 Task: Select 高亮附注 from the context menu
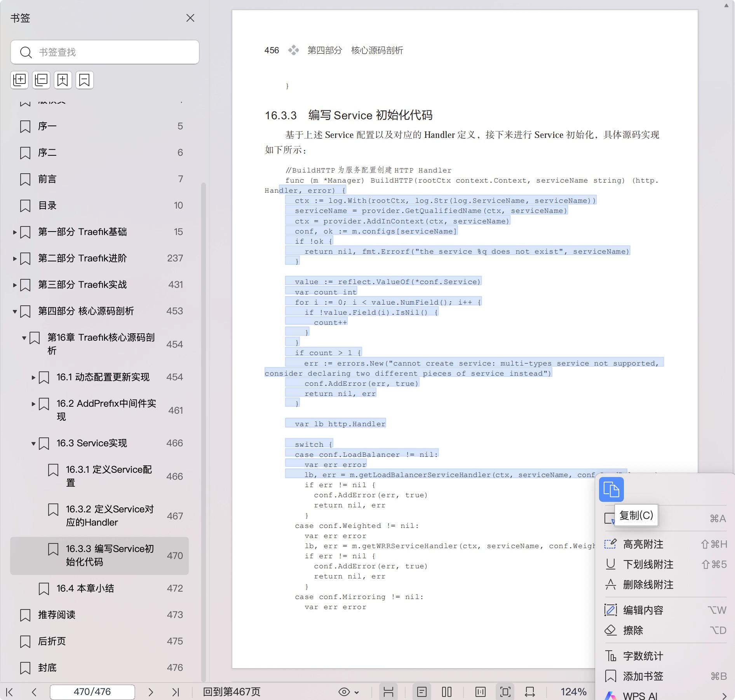[x=643, y=544]
